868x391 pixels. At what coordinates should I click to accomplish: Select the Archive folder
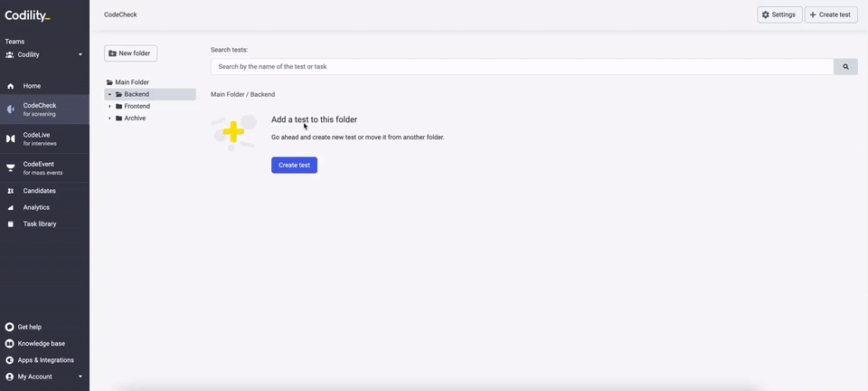[x=135, y=119]
